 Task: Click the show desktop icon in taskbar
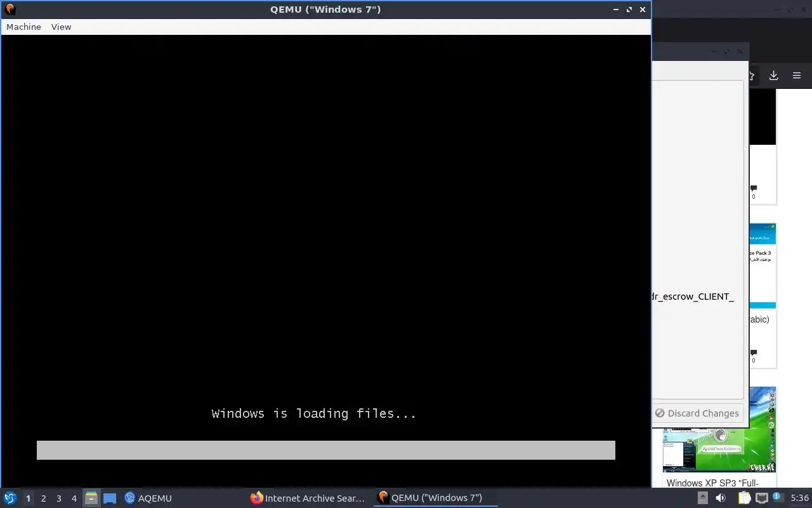[110, 498]
